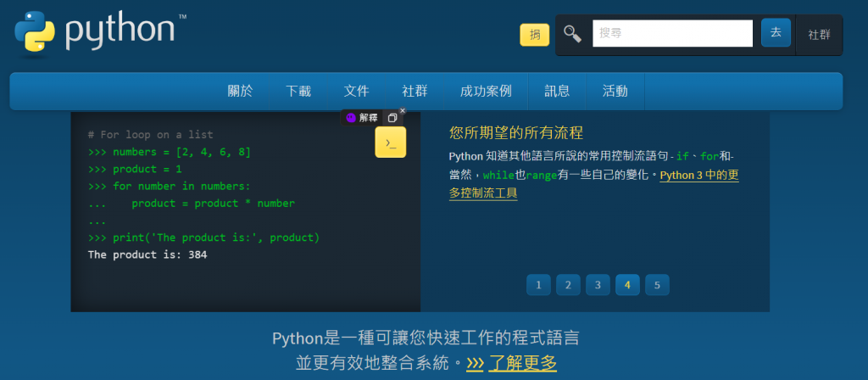The height and width of the screenshot is (380, 868).
Task: Click the comment # For loop on a list
Action: tap(151, 135)
